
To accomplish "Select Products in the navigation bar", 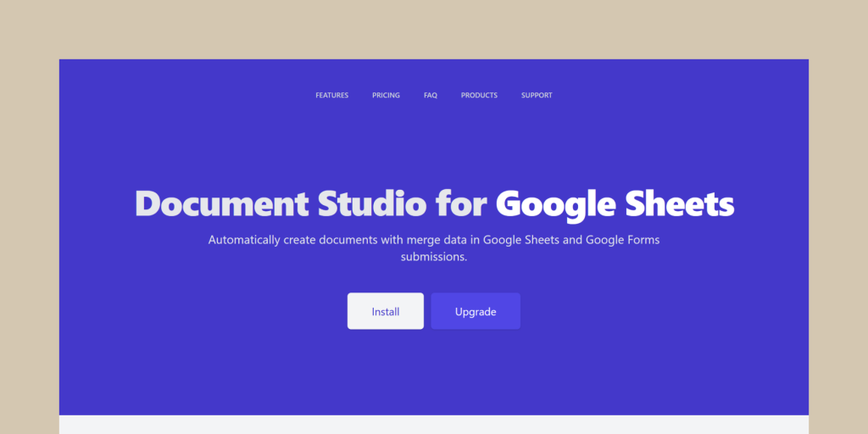I will [x=479, y=95].
